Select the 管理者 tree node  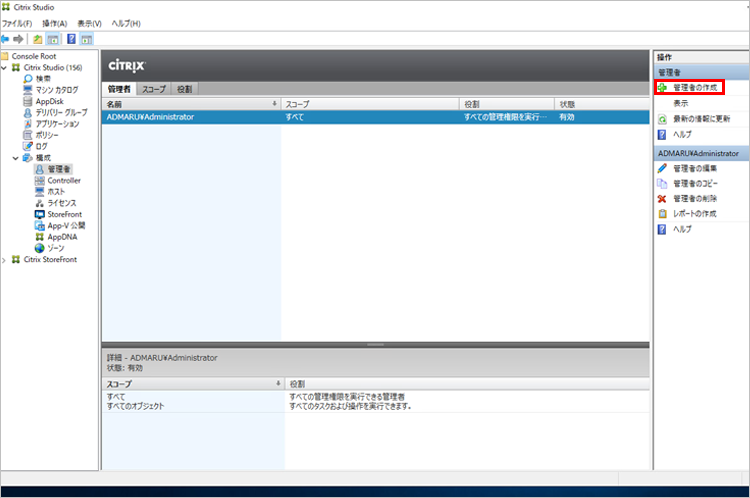pyautogui.click(x=59, y=169)
